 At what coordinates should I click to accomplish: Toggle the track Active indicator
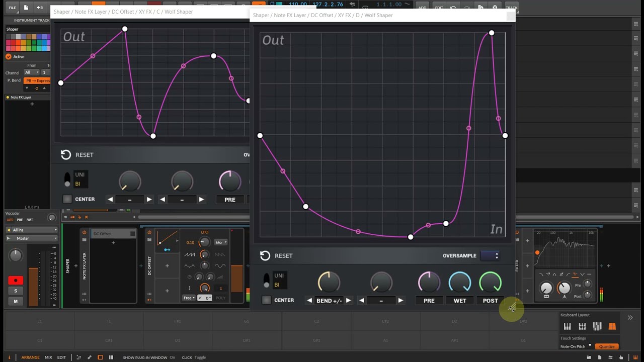click(x=9, y=56)
